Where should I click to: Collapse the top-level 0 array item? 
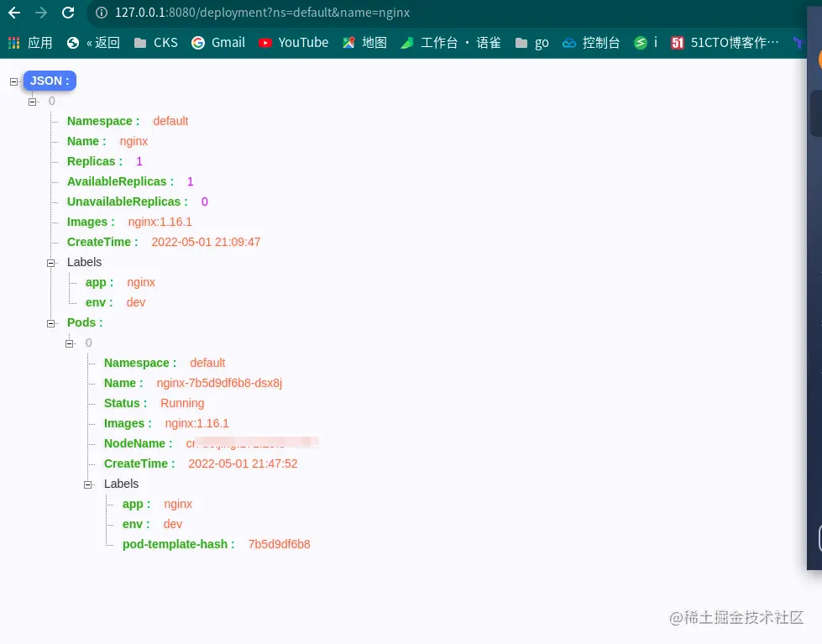pos(33,102)
